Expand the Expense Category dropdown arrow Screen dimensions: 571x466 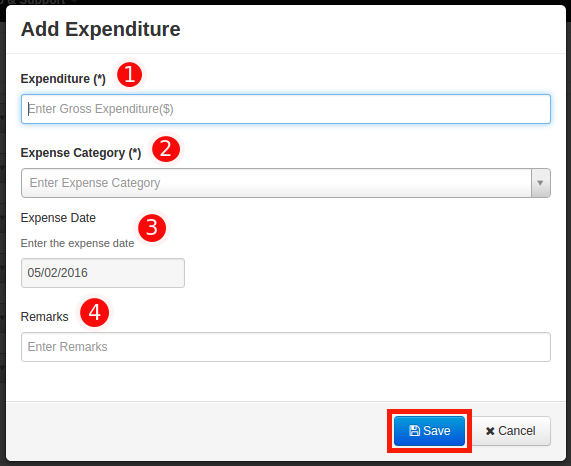pos(540,183)
